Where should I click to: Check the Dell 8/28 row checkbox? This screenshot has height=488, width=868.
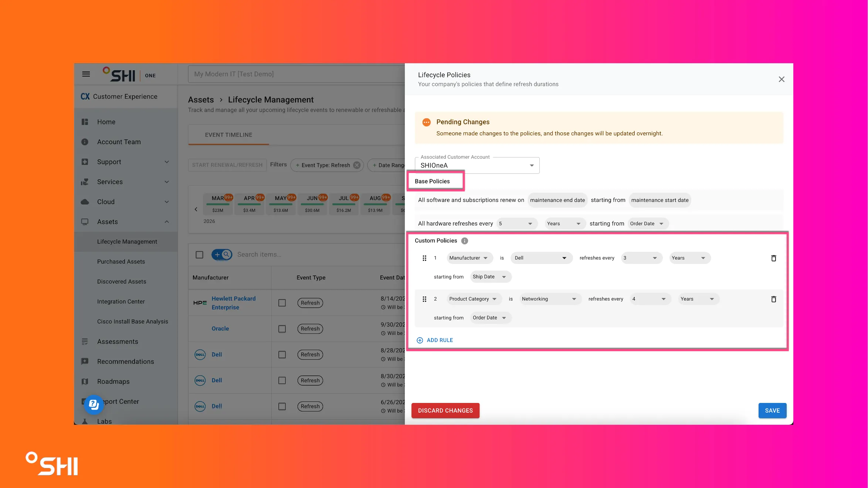click(282, 355)
